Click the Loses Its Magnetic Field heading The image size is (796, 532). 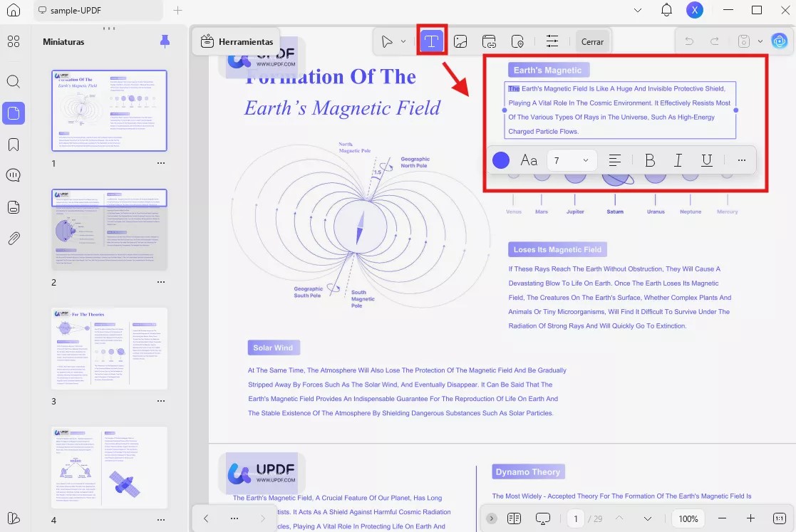pyautogui.click(x=557, y=249)
